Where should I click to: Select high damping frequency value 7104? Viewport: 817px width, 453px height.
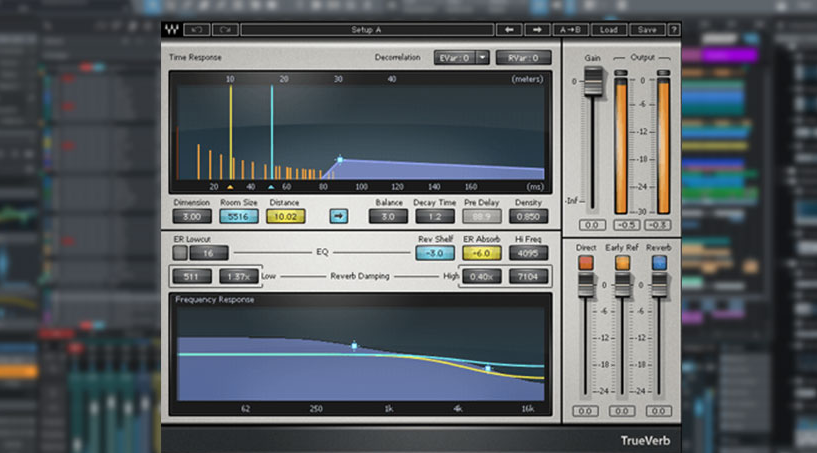tap(528, 276)
